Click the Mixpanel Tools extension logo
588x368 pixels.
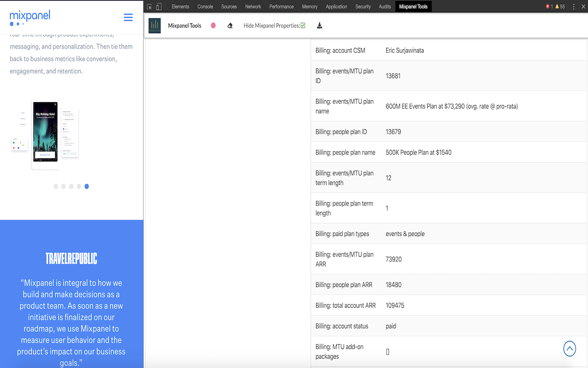coord(155,26)
